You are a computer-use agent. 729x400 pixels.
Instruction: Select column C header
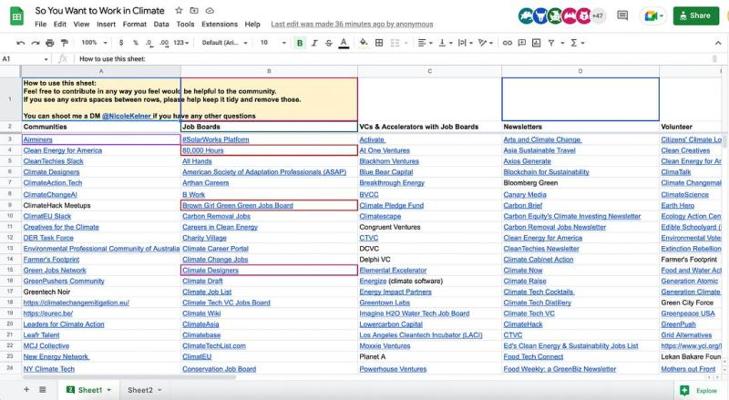pos(430,71)
